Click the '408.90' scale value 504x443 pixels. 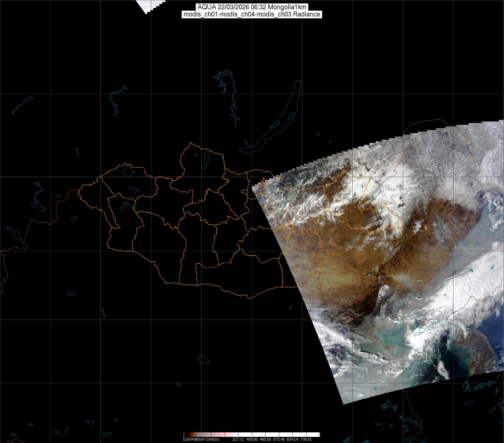pyautogui.click(x=252, y=440)
